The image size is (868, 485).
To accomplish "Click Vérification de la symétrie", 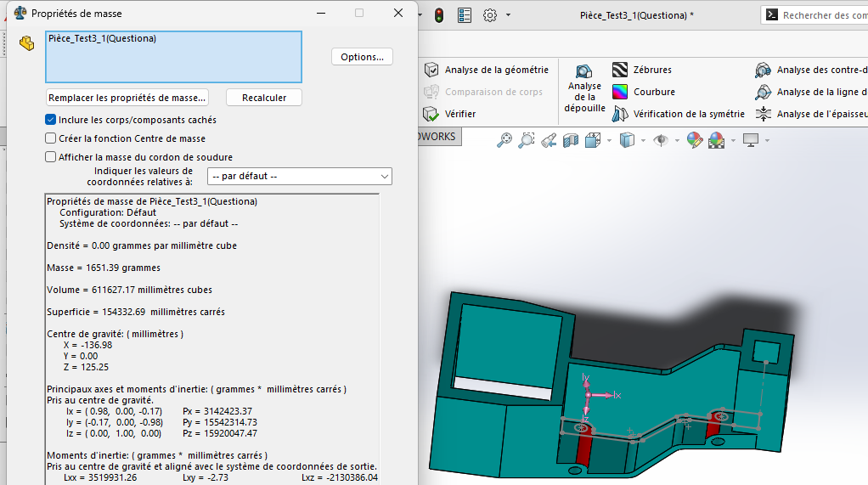I will pyautogui.click(x=620, y=114).
